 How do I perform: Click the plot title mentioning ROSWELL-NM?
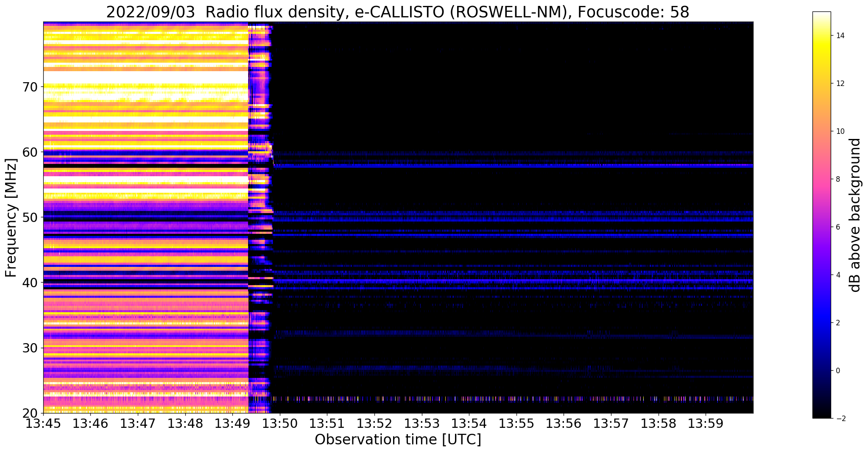click(x=397, y=12)
